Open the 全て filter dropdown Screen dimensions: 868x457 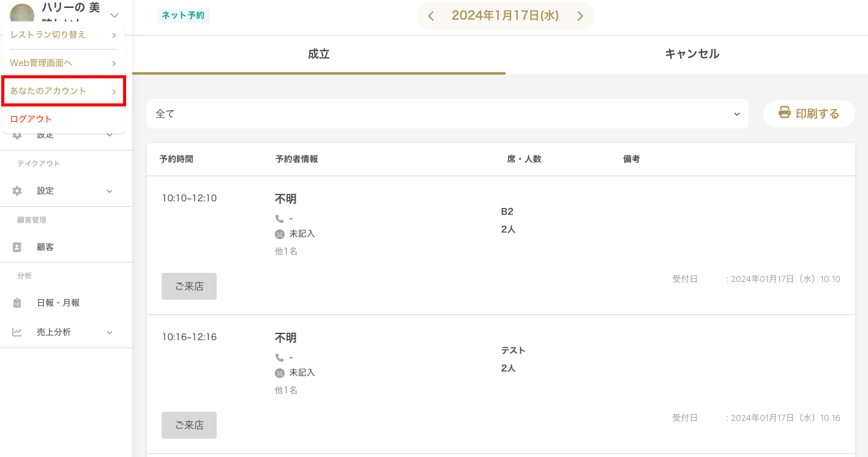(447, 114)
